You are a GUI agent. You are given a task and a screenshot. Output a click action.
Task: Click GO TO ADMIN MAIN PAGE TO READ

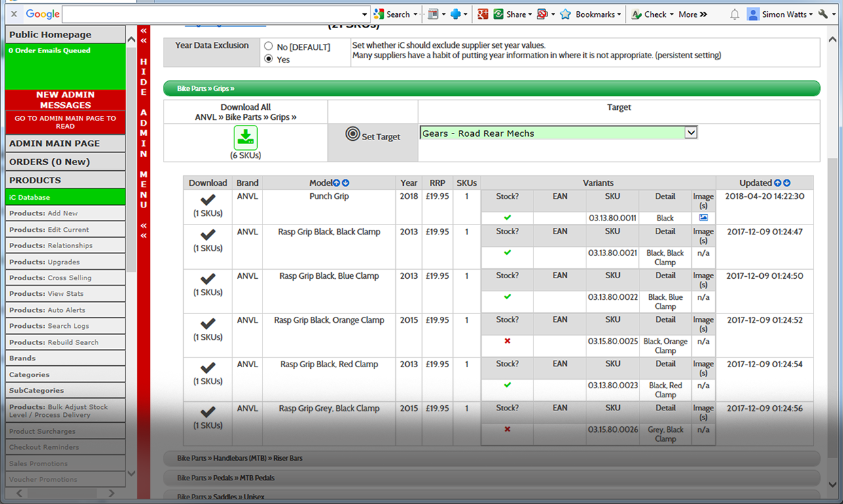pos(65,122)
